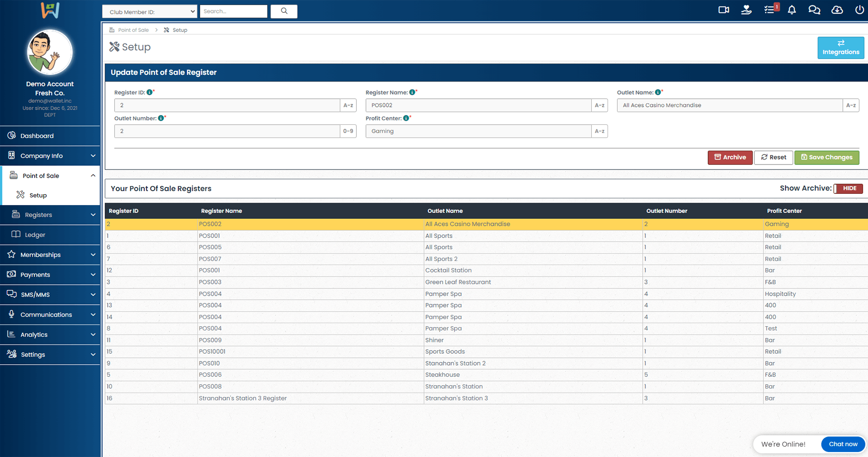868x457 pixels.
Task: Click the Register Name input field
Action: point(478,106)
